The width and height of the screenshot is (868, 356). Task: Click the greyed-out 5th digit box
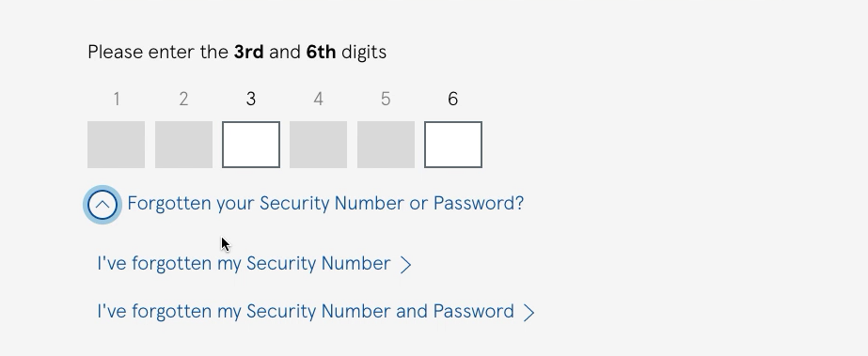(386, 145)
